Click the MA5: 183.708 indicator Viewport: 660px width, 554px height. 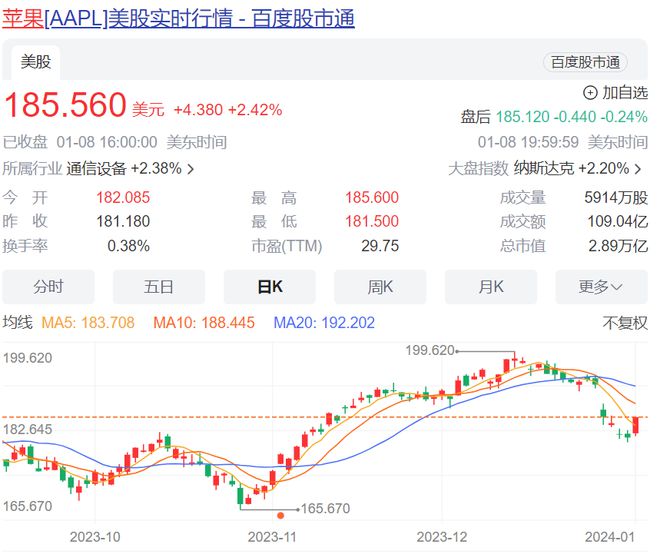88,323
